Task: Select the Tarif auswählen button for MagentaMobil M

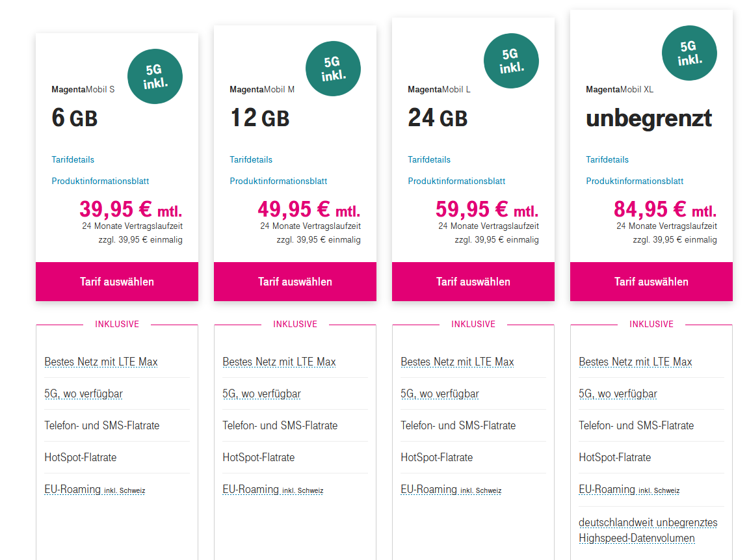Action: [295, 282]
